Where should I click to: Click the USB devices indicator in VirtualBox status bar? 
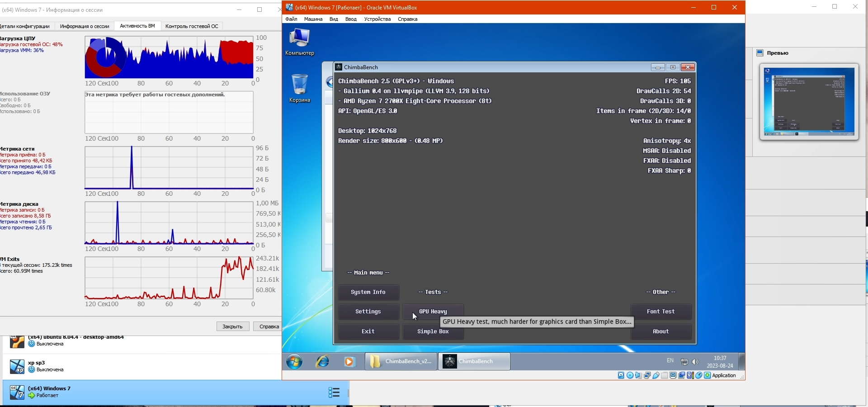pyautogui.click(x=656, y=375)
